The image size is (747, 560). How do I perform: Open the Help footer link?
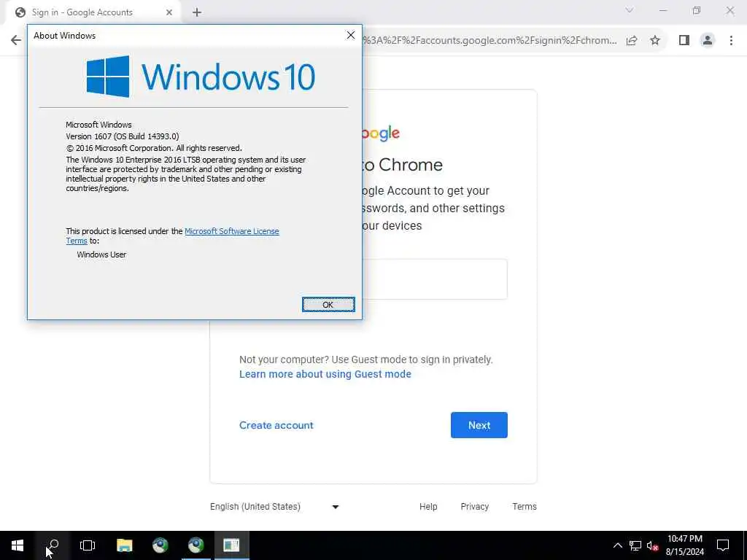(x=428, y=507)
